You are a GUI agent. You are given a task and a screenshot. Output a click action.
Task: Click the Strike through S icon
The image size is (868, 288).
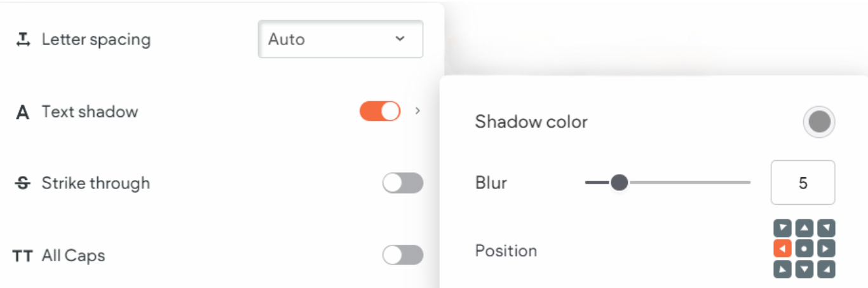pyautogui.click(x=22, y=184)
